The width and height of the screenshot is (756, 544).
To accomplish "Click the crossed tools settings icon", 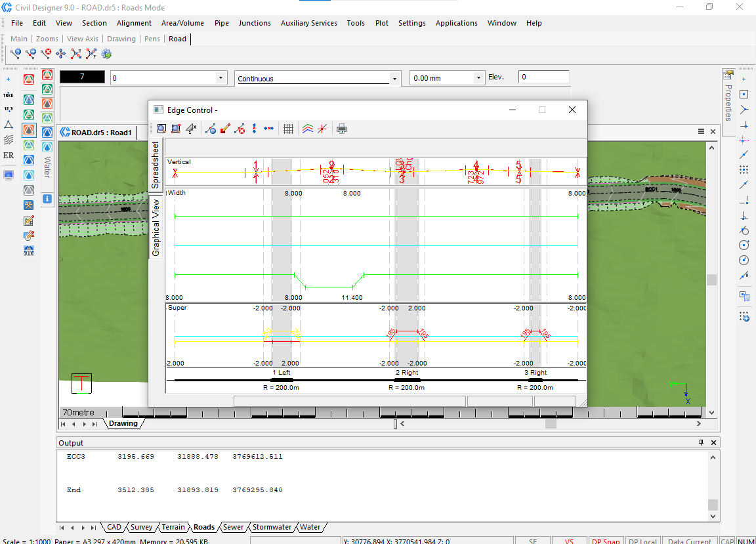I will pos(29,205).
